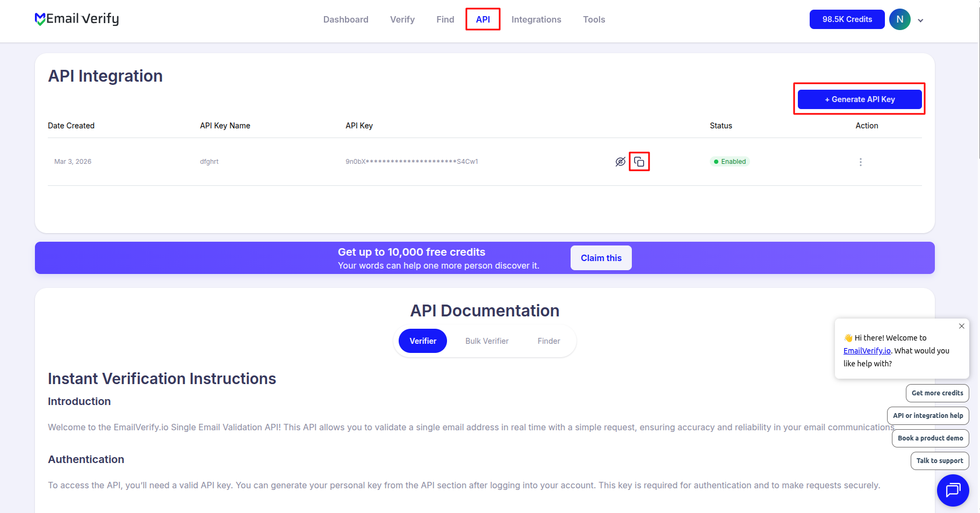Image resolution: width=980 pixels, height=513 pixels.
Task: Choose Talk to support option
Action: point(940,461)
